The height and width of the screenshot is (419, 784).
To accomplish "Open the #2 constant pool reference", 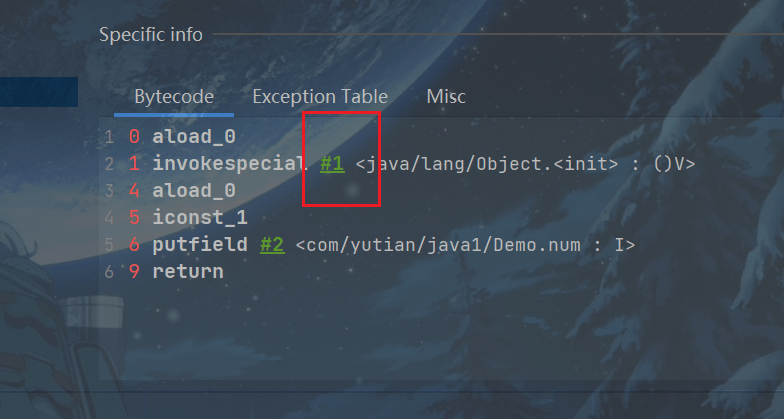I will click(272, 245).
